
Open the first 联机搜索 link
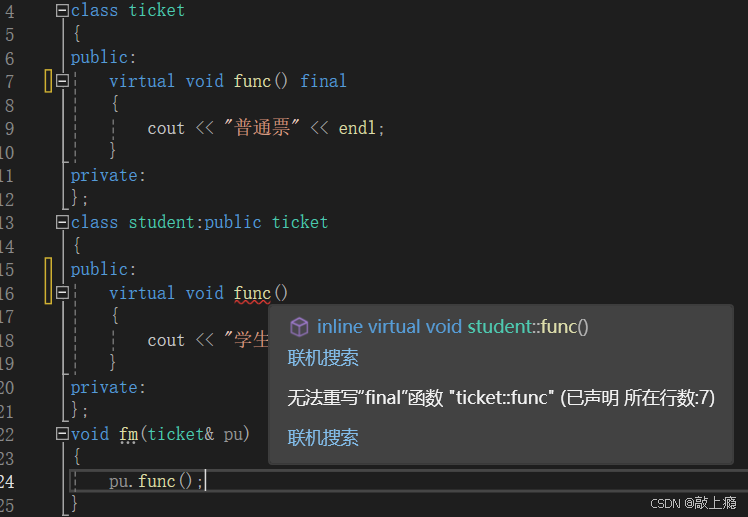click(323, 358)
